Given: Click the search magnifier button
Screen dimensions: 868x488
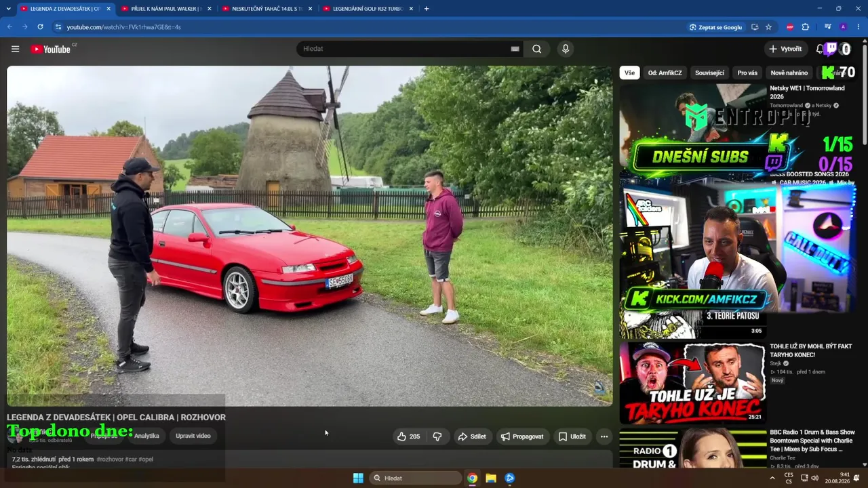Looking at the screenshot, I should pos(536,49).
